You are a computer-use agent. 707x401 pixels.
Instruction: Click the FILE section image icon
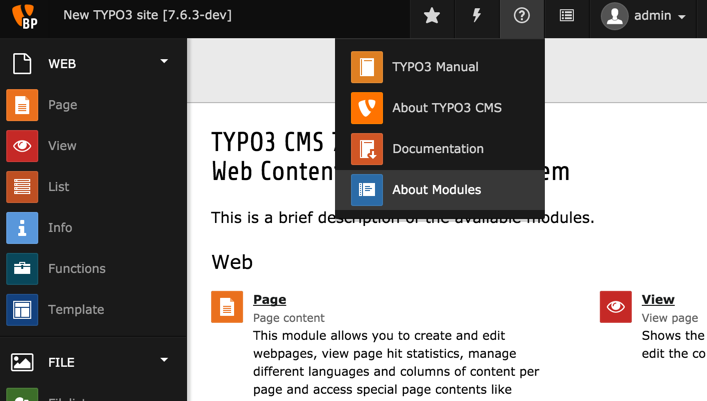[22, 362]
